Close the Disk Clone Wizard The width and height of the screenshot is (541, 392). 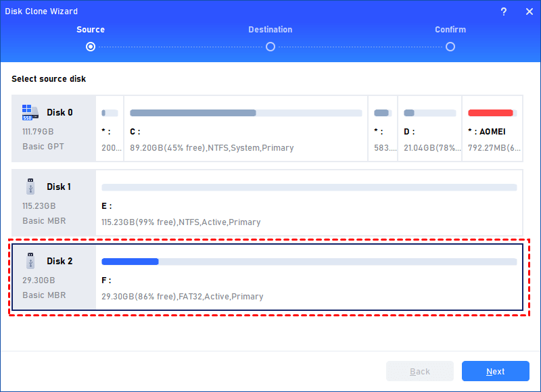(530, 11)
